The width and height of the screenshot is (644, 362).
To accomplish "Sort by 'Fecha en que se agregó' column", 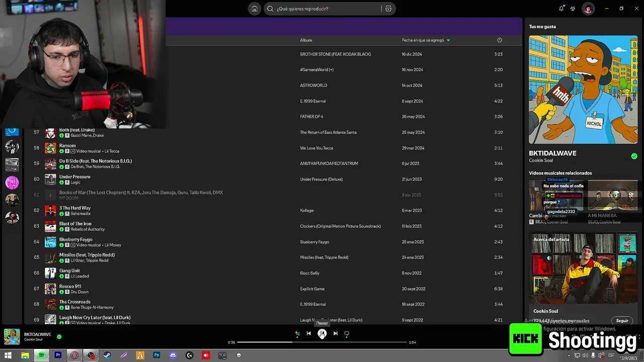I will [426, 40].
